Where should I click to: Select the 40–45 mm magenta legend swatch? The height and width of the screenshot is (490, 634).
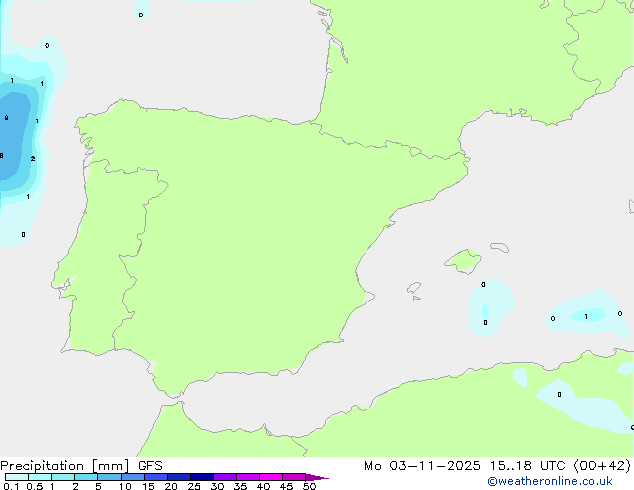[x=271, y=477]
